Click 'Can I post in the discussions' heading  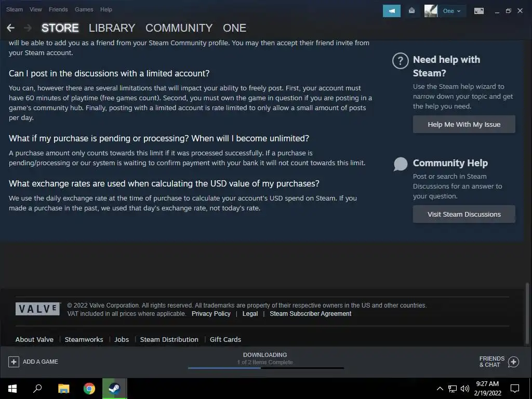(x=109, y=73)
